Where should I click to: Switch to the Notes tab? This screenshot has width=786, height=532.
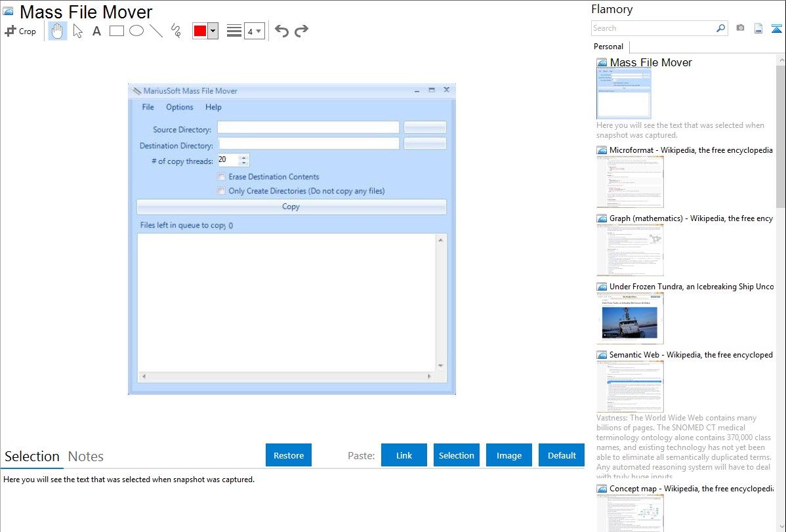(x=86, y=457)
